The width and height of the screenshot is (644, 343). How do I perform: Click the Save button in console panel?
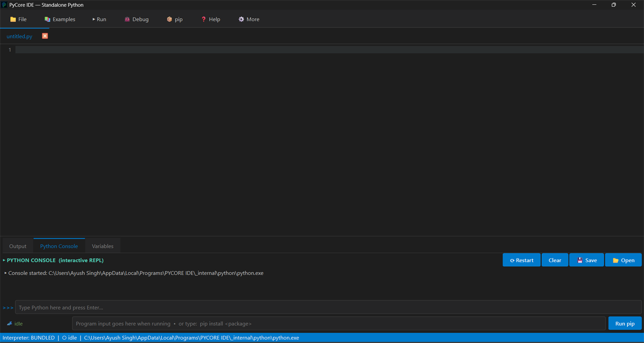pyautogui.click(x=587, y=260)
